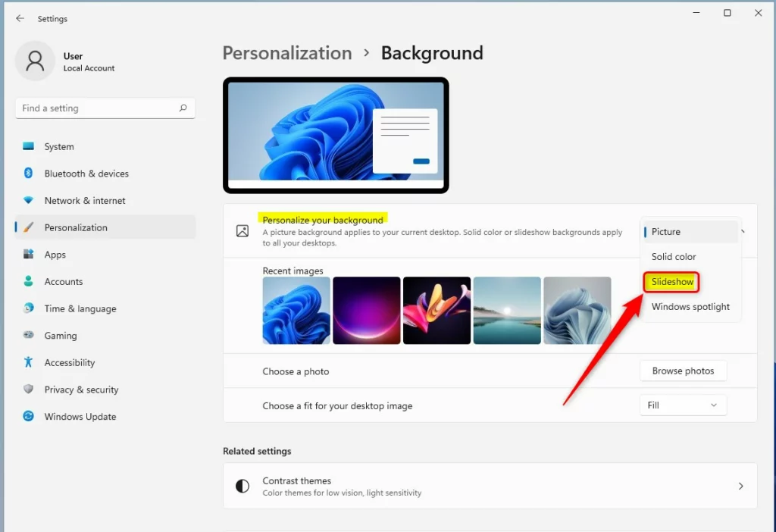Select the colorful flower recent image
The width and height of the screenshot is (776, 532).
tap(436, 310)
